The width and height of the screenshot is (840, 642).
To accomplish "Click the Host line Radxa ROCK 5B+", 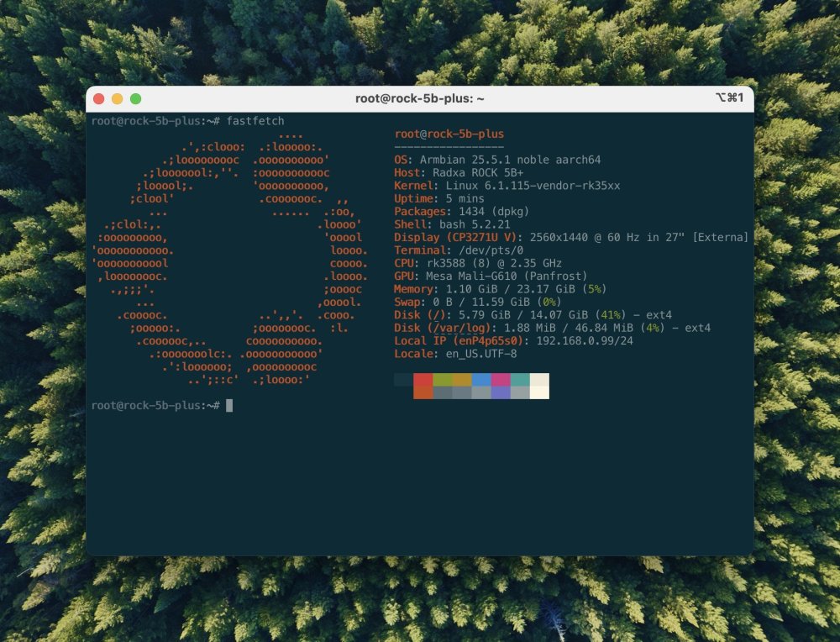I will pos(459,172).
